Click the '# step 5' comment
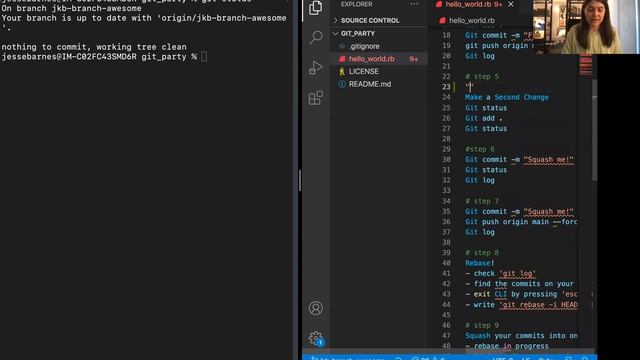This screenshot has height=360, width=640. click(x=482, y=77)
